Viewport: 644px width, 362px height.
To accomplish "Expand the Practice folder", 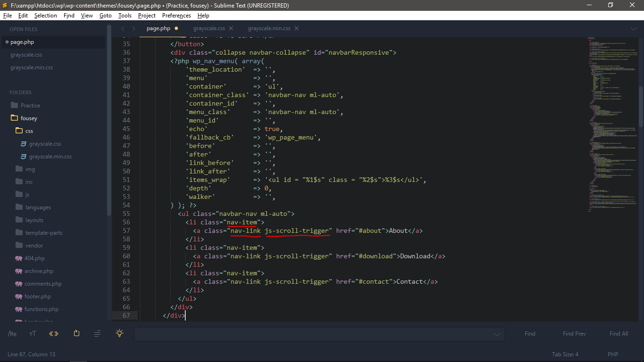I will [14, 105].
